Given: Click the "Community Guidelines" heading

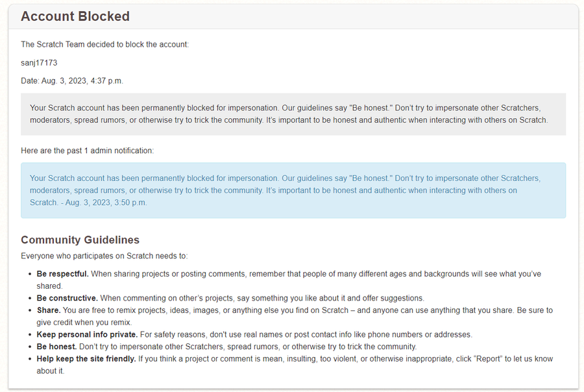Looking at the screenshot, I should (80, 240).
